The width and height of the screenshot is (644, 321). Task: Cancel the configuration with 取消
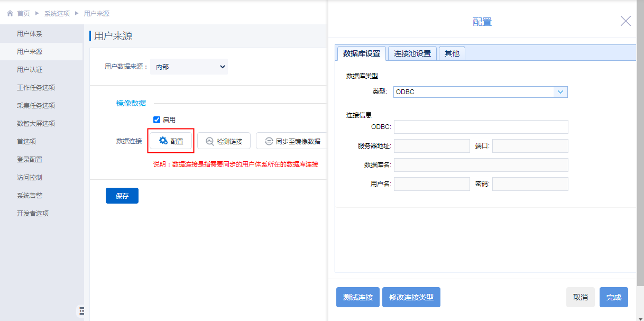tap(580, 297)
